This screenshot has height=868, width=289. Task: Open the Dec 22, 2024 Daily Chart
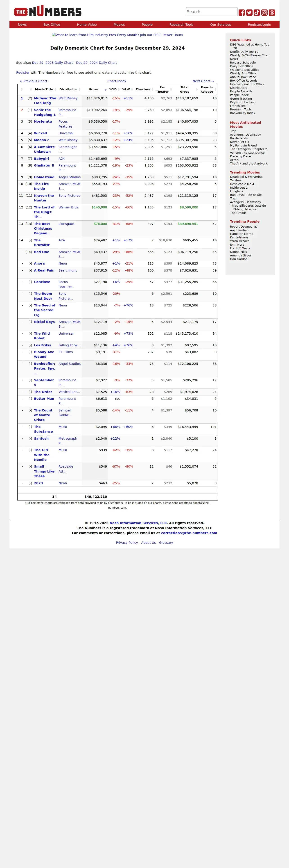(x=97, y=63)
